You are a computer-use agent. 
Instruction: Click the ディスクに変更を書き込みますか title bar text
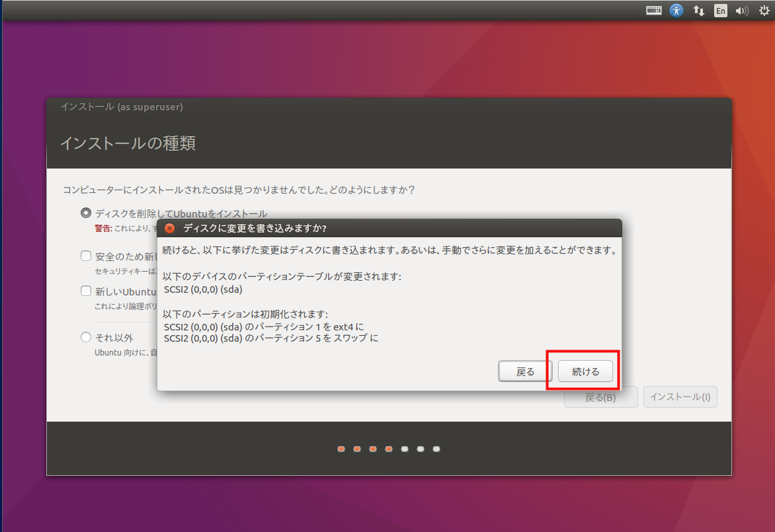(x=255, y=229)
